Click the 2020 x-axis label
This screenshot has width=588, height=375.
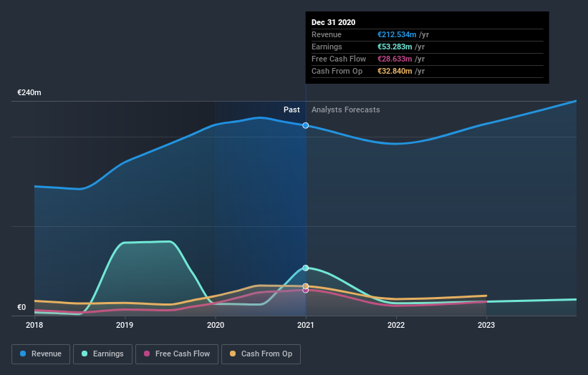tap(216, 325)
